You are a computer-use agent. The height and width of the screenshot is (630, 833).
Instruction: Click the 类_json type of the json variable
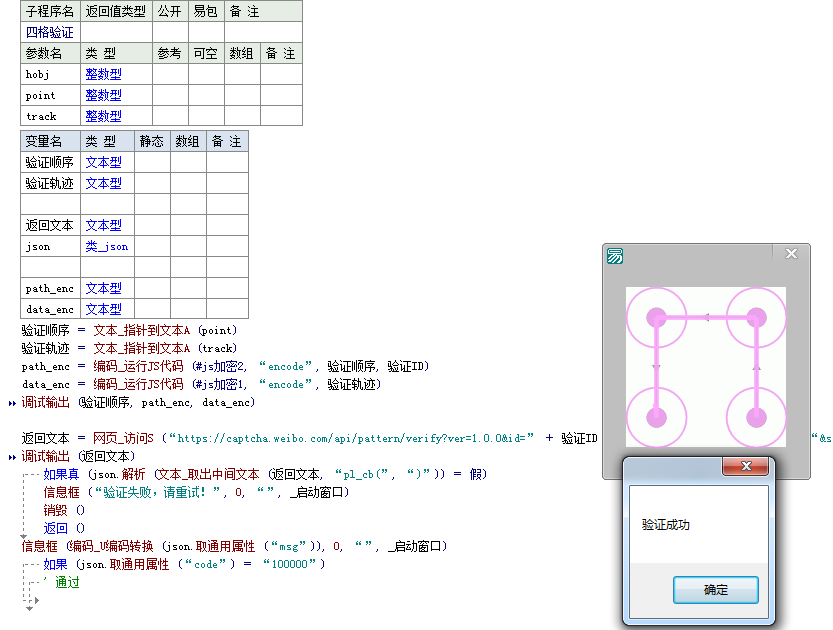(x=106, y=246)
